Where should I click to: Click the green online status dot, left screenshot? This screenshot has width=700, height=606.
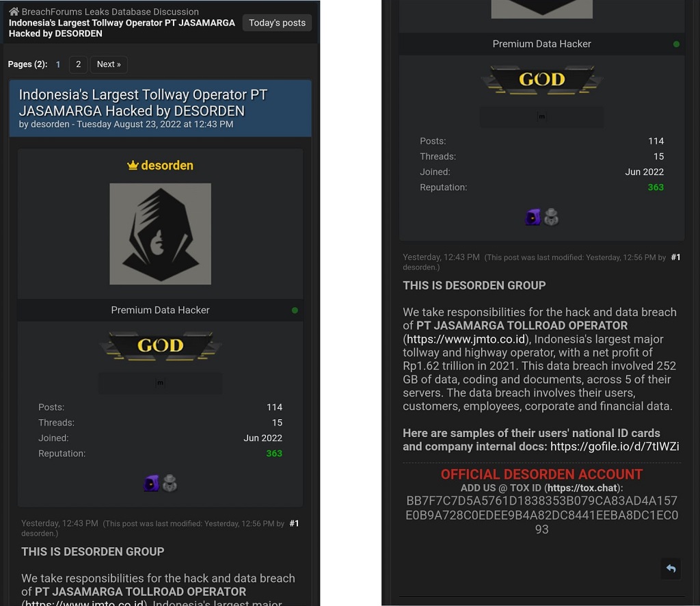[x=295, y=311]
